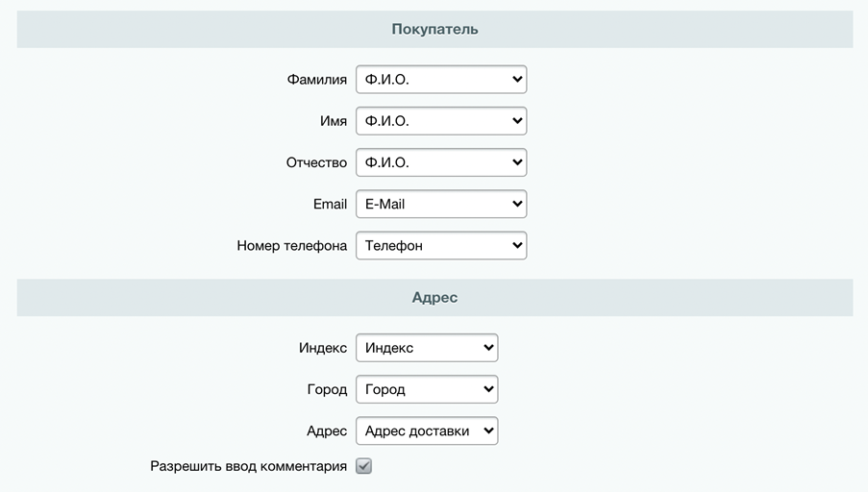
Task: Click the Имя field label
Action: [333, 121]
